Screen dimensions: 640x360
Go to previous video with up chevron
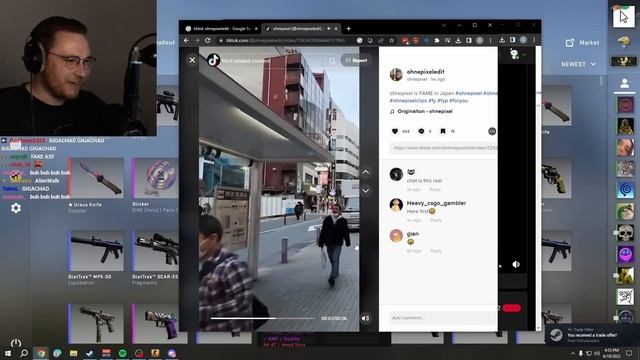point(366,172)
